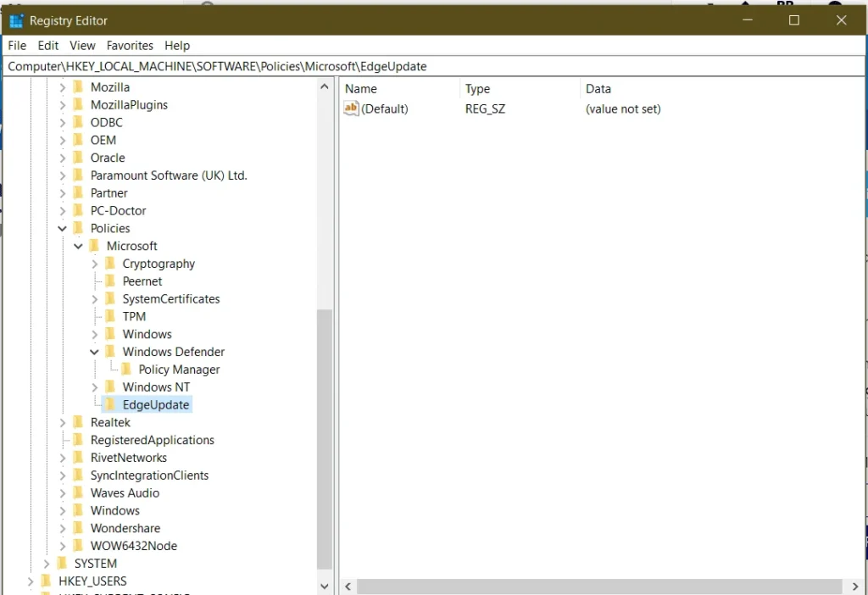Image resolution: width=868 pixels, height=595 pixels.
Task: Expand the Mozilla key
Action: (x=62, y=87)
